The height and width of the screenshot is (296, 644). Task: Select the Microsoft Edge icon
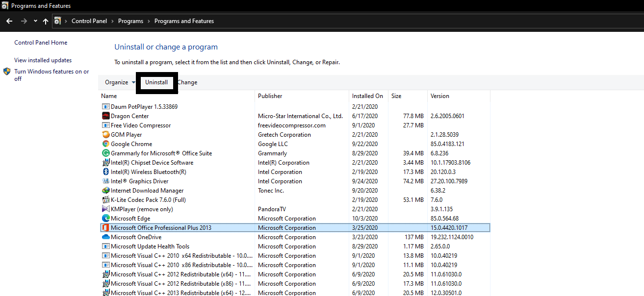pos(105,219)
